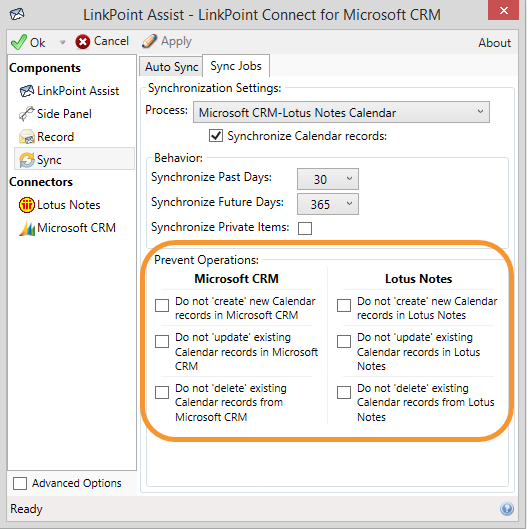528x529 pixels.
Task: Click the Prevent Operations label
Action: click(206, 260)
